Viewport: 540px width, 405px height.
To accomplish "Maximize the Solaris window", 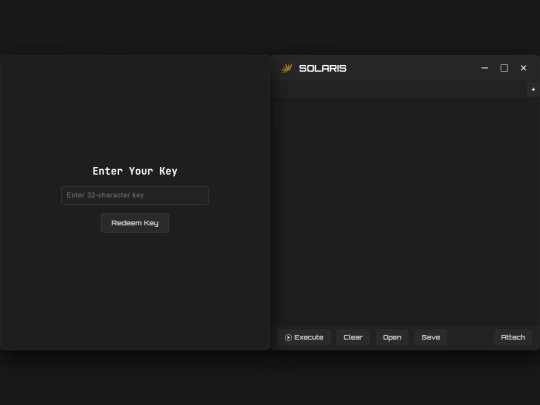I will [504, 68].
